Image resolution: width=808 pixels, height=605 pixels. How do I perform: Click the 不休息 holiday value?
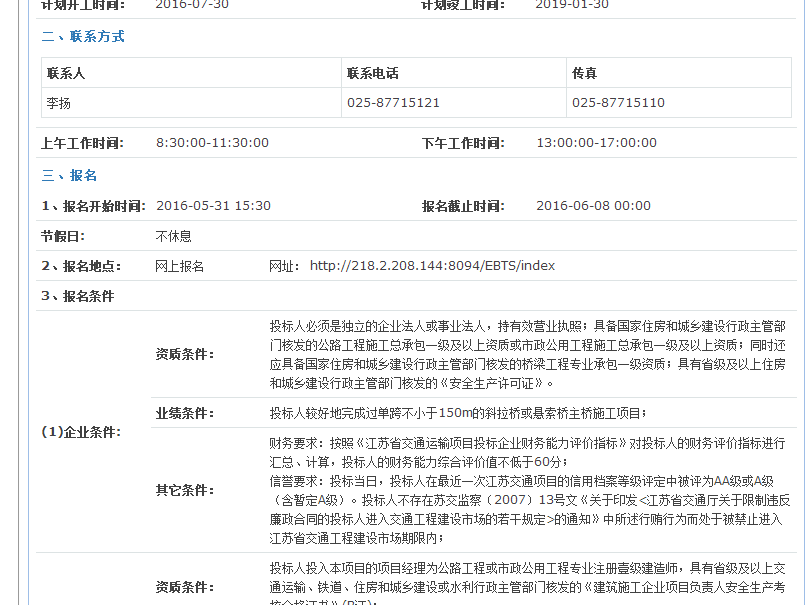coord(173,236)
